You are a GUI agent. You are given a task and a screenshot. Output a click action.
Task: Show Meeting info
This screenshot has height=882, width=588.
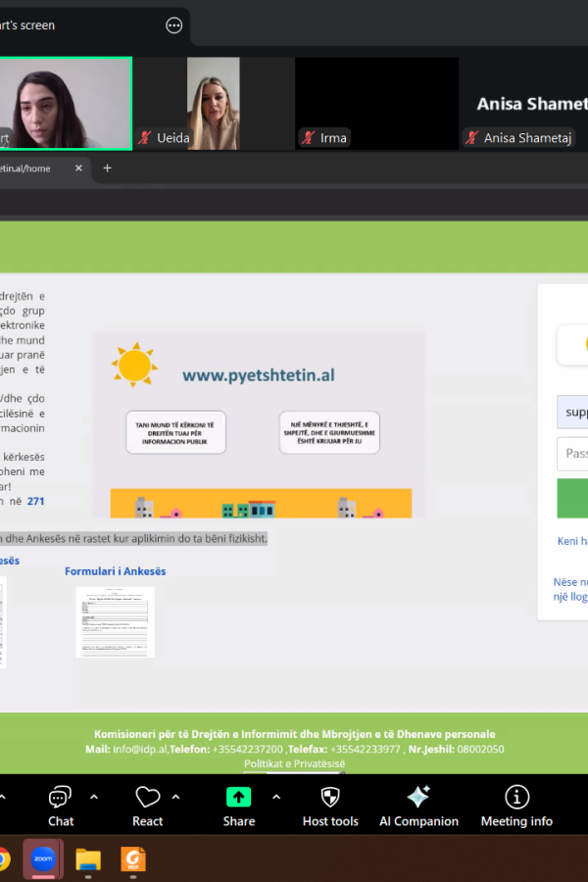pos(516,806)
